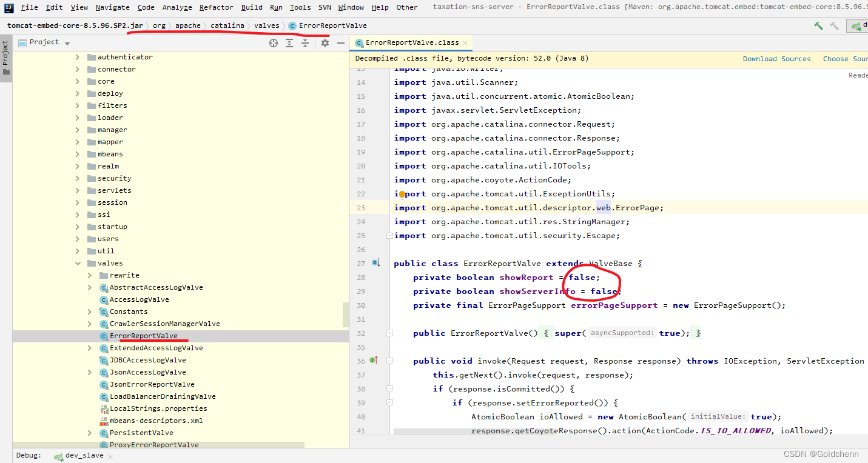Expand the rewrite folder
The width and height of the screenshot is (868, 463).
click(89, 275)
